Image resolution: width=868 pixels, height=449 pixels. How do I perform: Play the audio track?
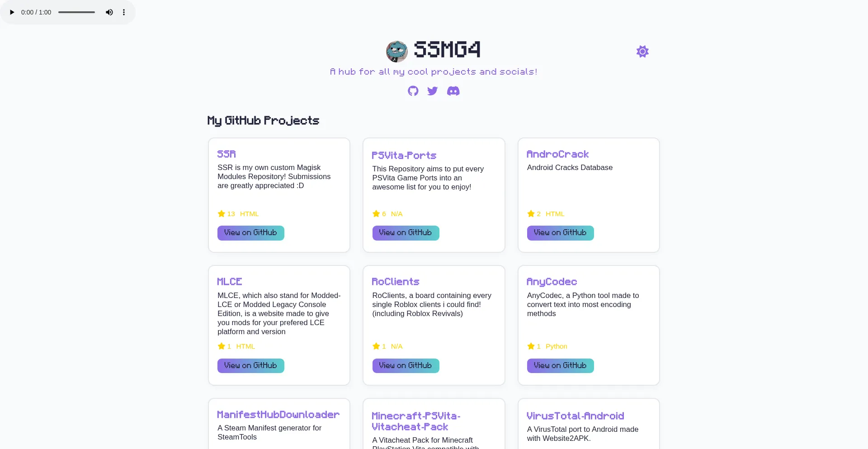(x=12, y=12)
